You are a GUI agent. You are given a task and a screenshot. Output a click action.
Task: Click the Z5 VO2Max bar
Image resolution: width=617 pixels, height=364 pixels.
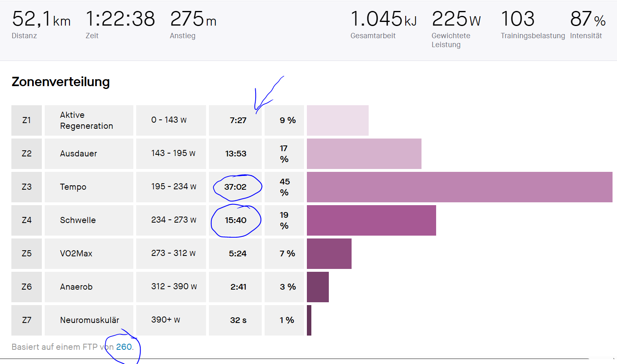point(329,253)
